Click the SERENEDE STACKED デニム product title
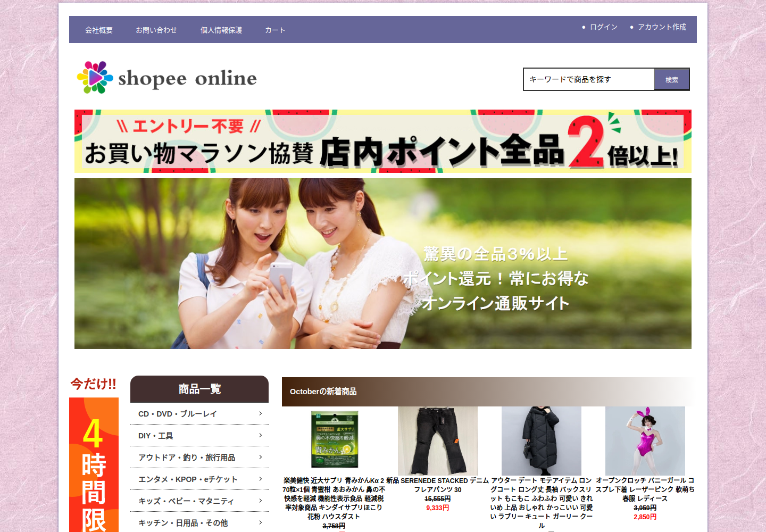The image size is (766, 532). 438,485
